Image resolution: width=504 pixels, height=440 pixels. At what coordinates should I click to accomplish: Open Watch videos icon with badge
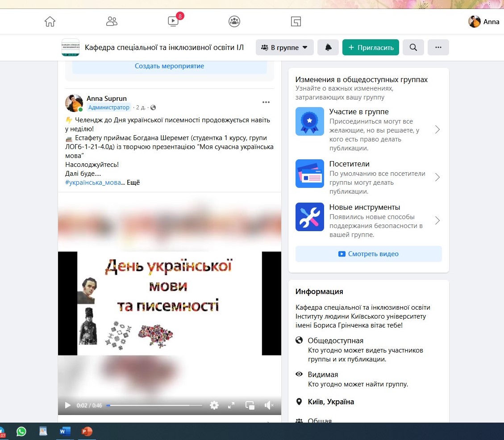click(x=173, y=21)
